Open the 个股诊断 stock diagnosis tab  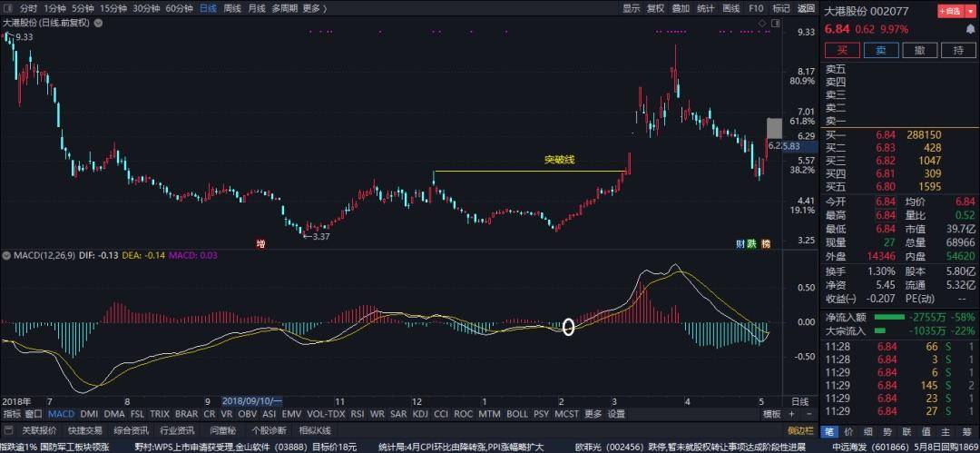pyautogui.click(x=269, y=430)
